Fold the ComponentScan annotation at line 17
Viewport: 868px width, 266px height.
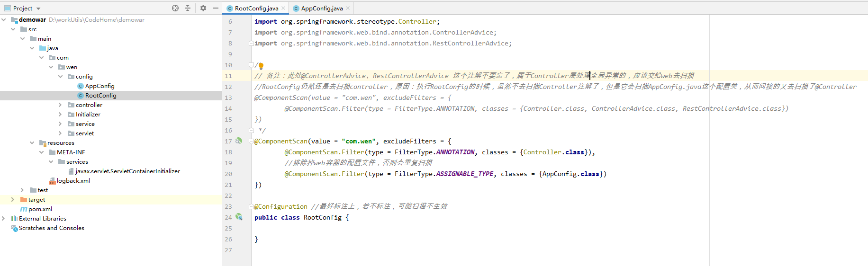[251, 141]
